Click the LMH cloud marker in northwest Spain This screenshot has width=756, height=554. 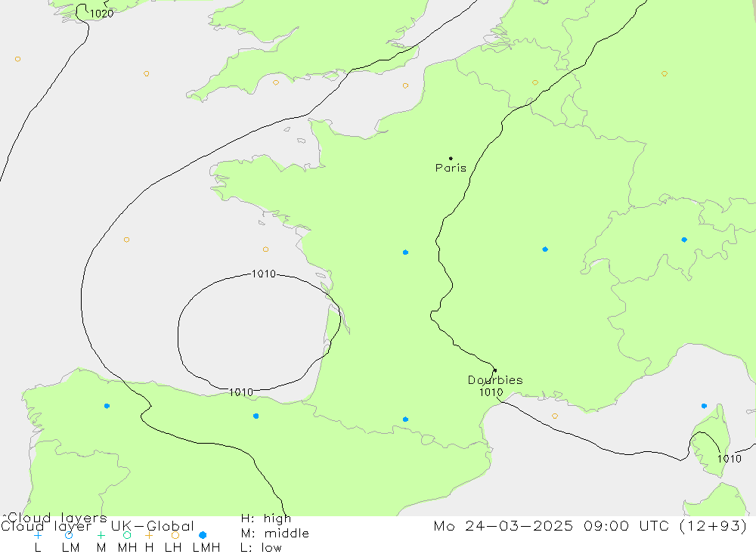107,406
